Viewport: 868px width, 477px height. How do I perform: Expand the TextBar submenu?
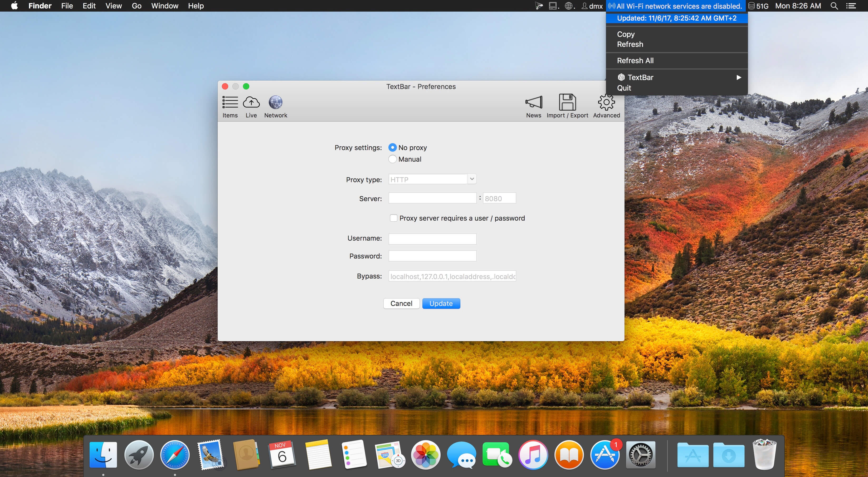click(x=677, y=77)
